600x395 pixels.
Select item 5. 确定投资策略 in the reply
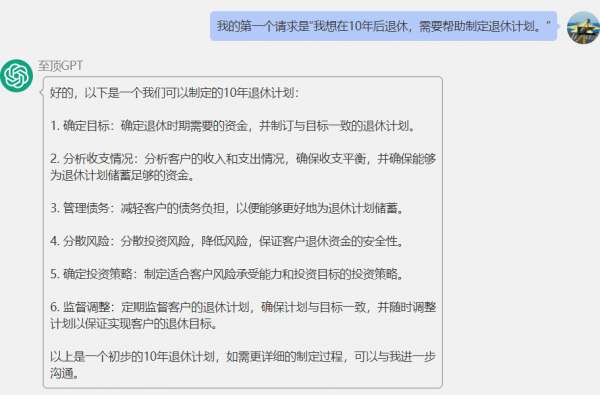[x=227, y=274]
